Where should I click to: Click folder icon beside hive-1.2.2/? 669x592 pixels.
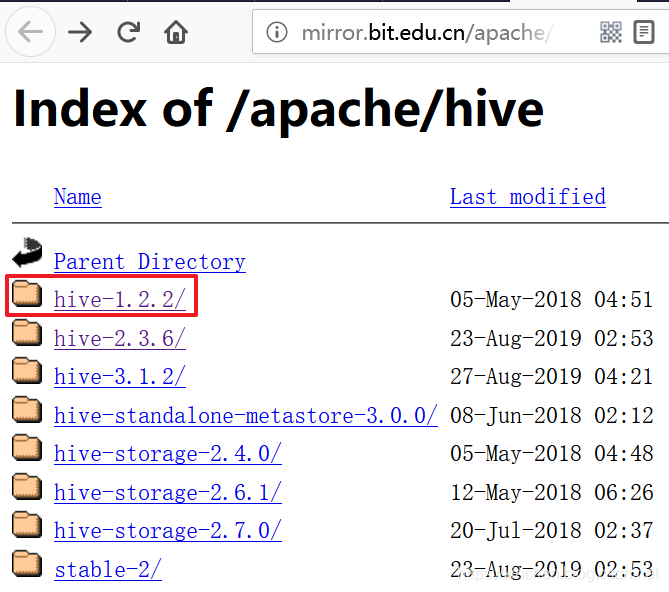click(x=27, y=293)
